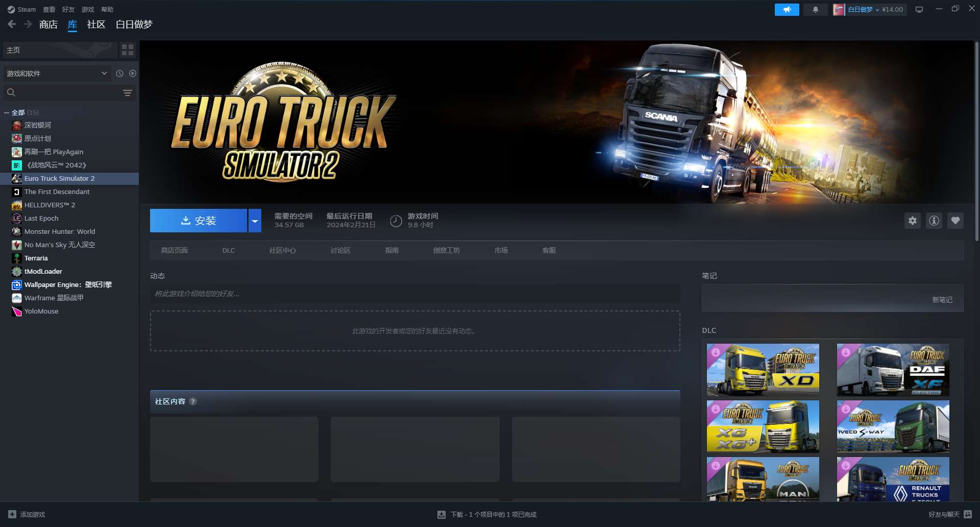Expand the install options dropdown arrow
Viewport: 980px width, 527px height.
(x=255, y=221)
